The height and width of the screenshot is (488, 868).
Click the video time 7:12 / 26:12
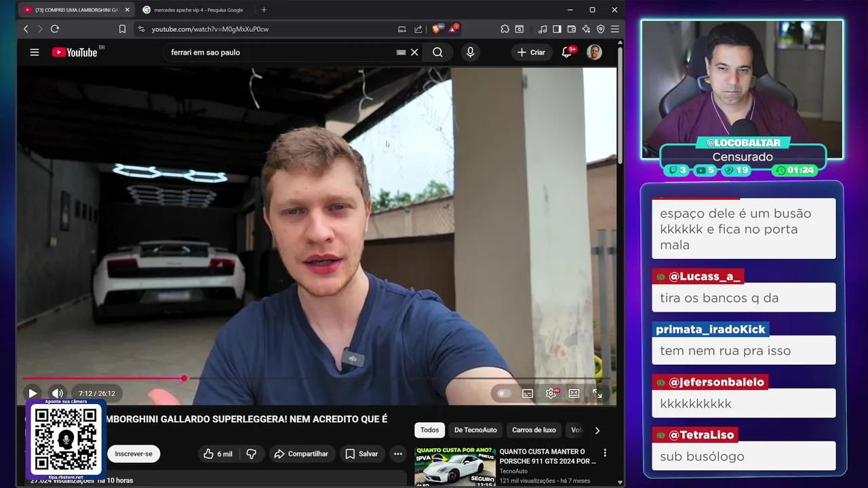[x=97, y=393]
